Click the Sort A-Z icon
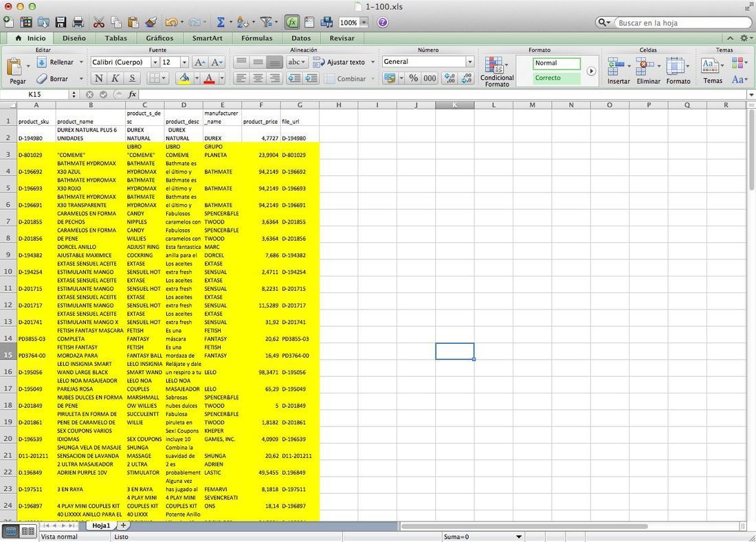 pos(243,22)
